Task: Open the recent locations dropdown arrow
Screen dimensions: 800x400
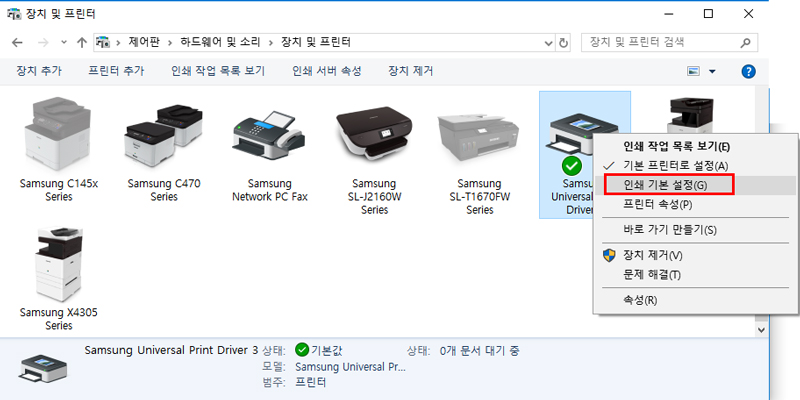Action: click(64, 42)
